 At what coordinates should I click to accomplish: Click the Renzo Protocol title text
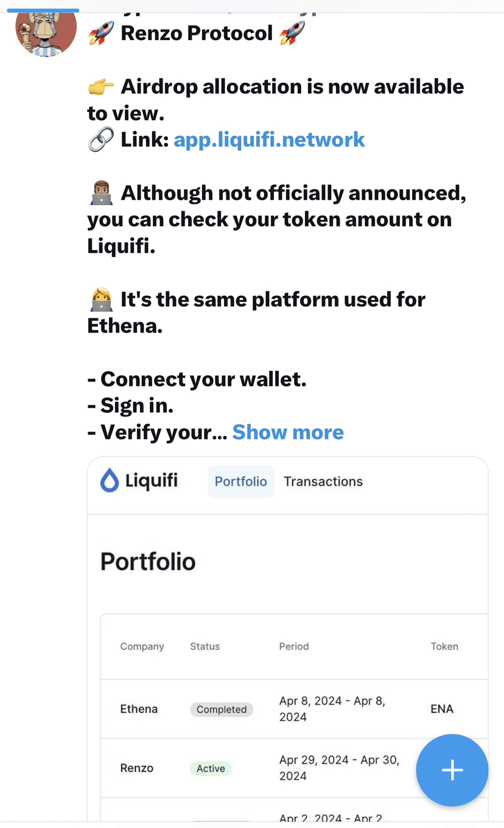(197, 33)
